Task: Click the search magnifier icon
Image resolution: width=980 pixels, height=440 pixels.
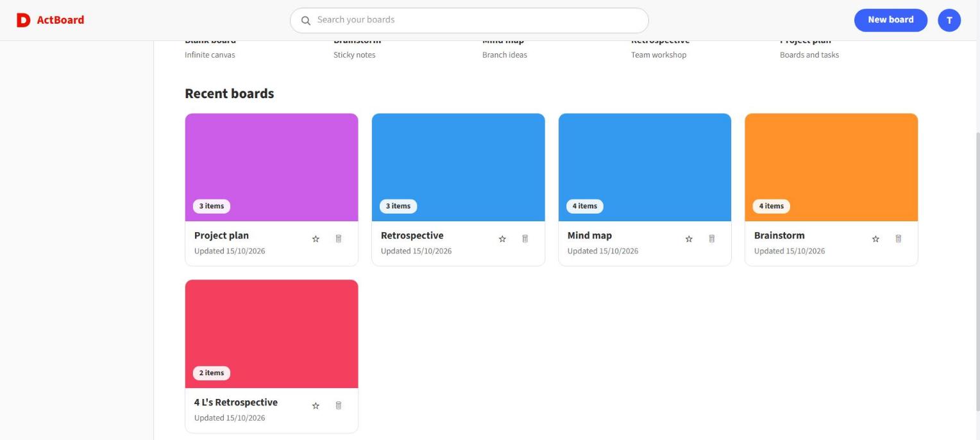Action: tap(306, 21)
